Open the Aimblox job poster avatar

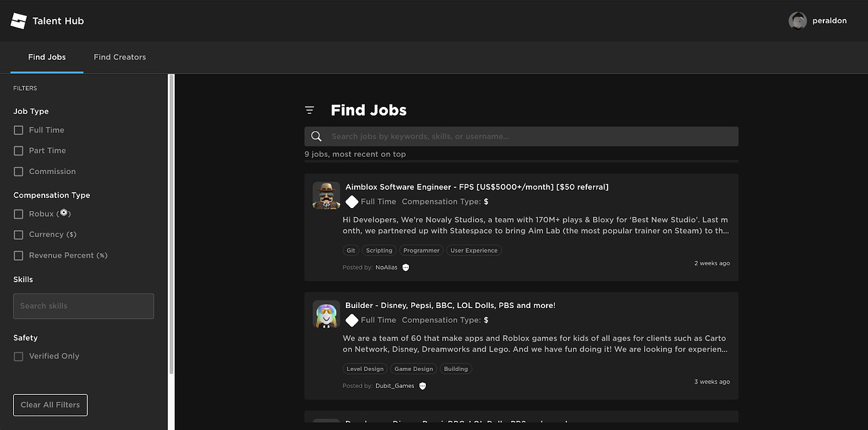pos(326,196)
